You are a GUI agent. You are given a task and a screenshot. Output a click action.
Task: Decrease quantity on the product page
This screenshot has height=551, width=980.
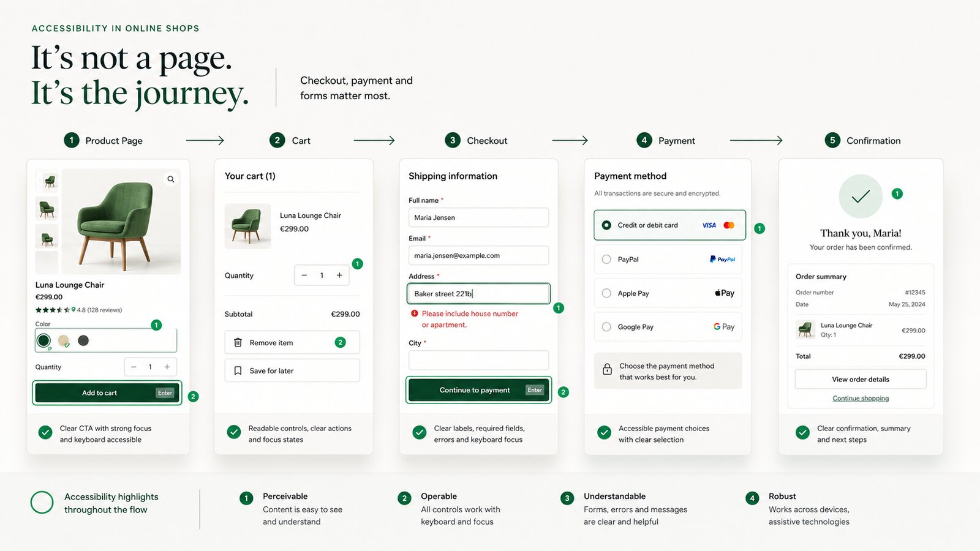pyautogui.click(x=134, y=367)
